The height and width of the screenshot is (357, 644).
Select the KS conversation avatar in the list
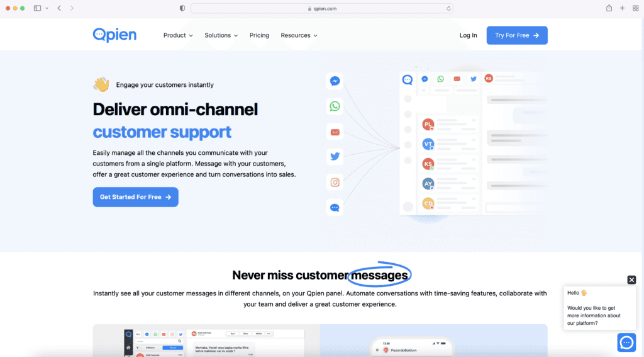(x=428, y=164)
